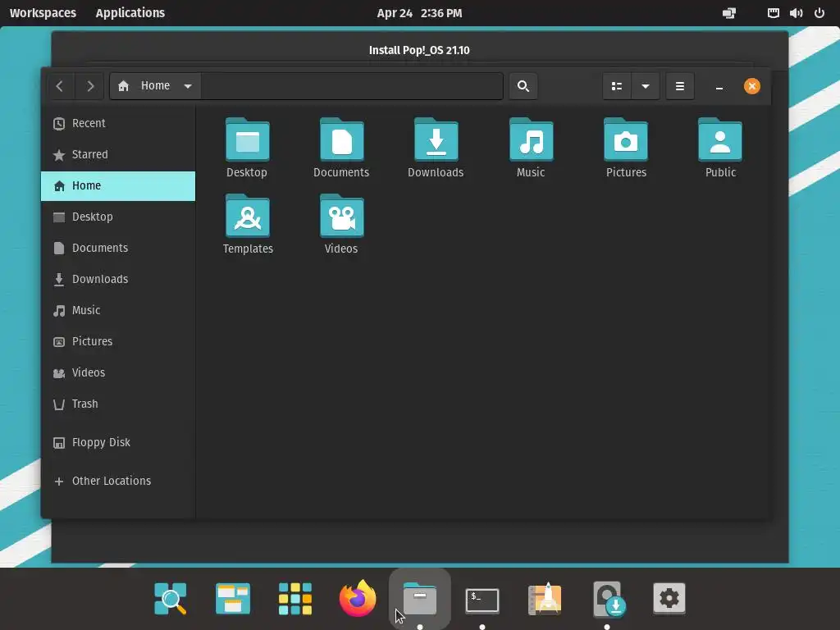The width and height of the screenshot is (840, 630).
Task: Click the empty path bar area
Action: (x=352, y=86)
